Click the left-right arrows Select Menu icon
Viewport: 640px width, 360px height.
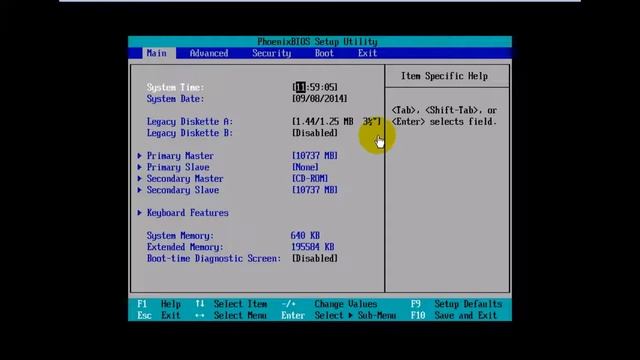click(200, 316)
